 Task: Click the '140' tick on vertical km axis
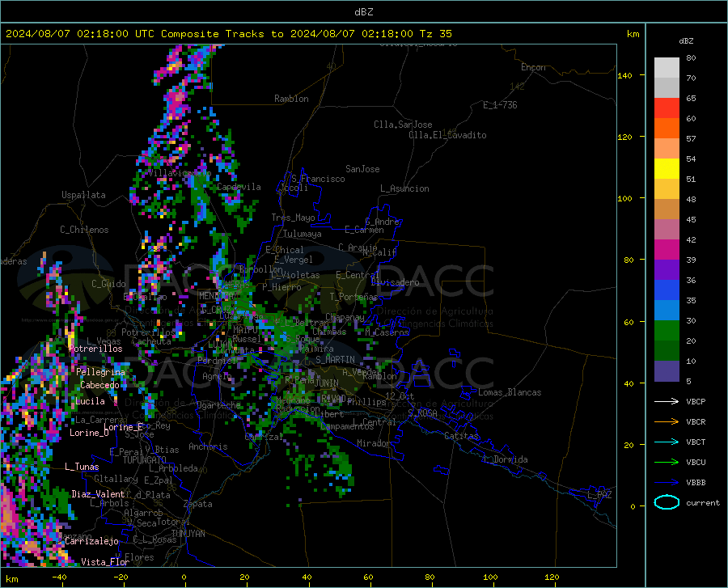click(x=624, y=75)
